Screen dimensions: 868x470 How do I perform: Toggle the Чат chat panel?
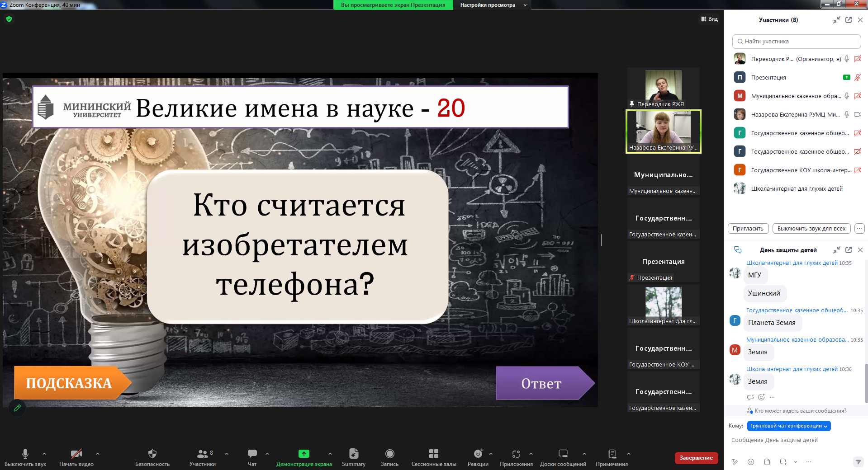coord(252,457)
